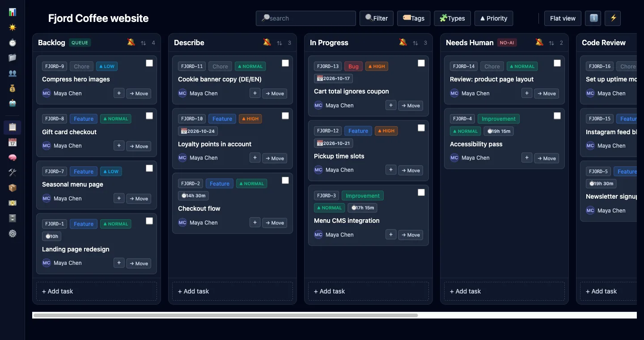Click Add task under the Backlog column
This screenshot has width=644, height=340.
[97, 291]
